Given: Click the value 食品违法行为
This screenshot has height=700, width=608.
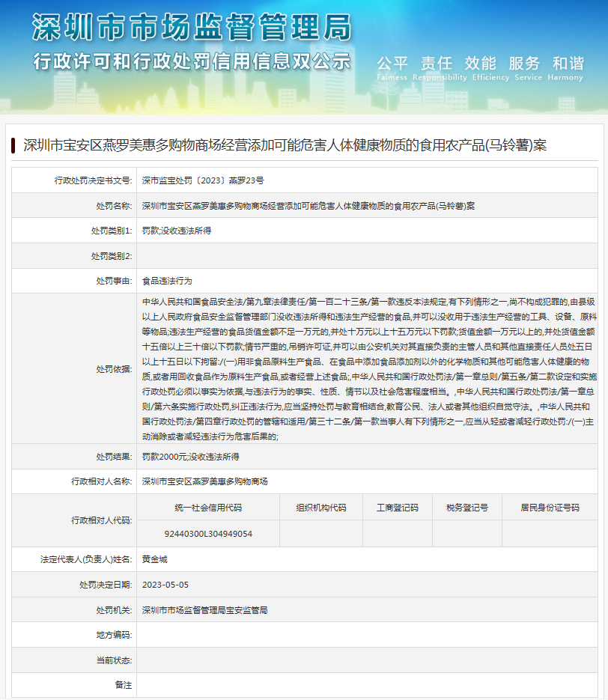Looking at the screenshot, I should pyautogui.click(x=167, y=281).
